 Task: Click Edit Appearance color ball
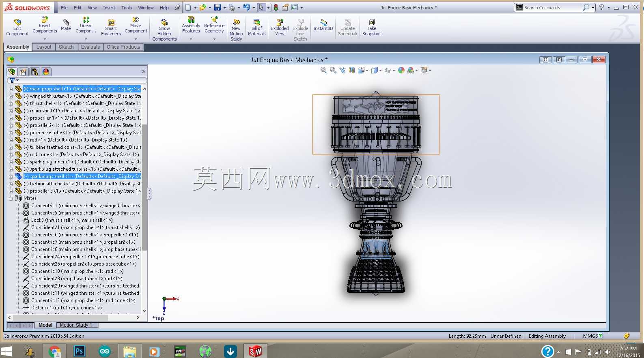[401, 70]
